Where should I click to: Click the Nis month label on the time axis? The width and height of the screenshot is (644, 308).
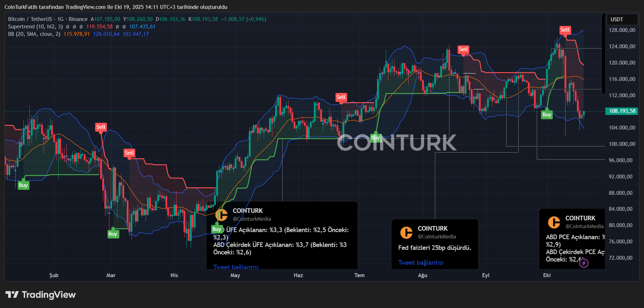pyautogui.click(x=174, y=275)
